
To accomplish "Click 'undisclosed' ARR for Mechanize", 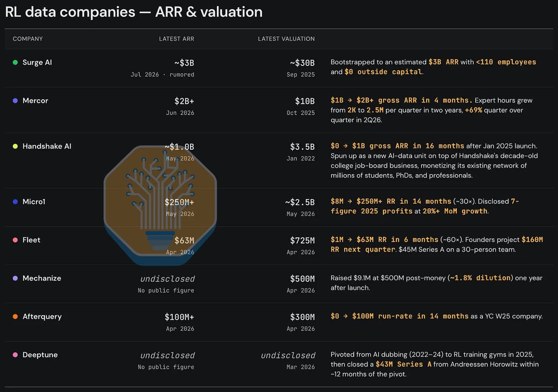I will (167, 279).
